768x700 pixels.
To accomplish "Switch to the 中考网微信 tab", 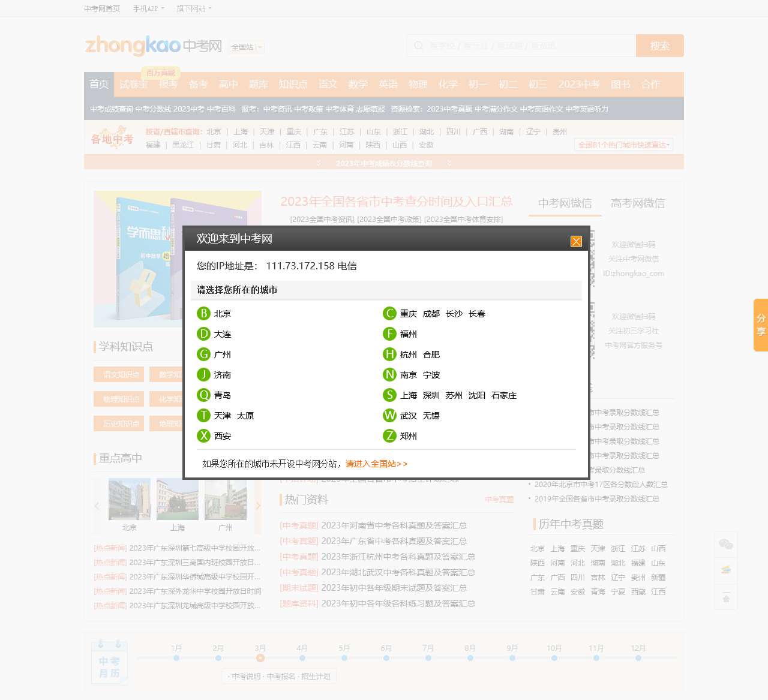I will 565,203.
